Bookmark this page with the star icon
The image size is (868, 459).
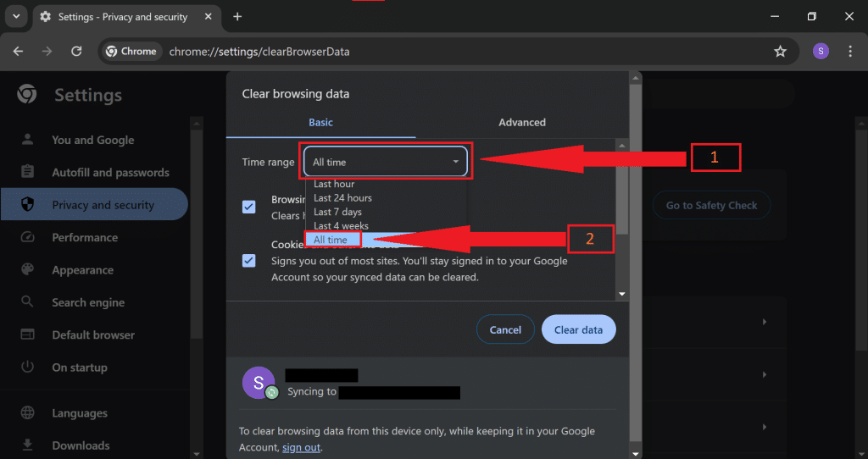(x=780, y=52)
